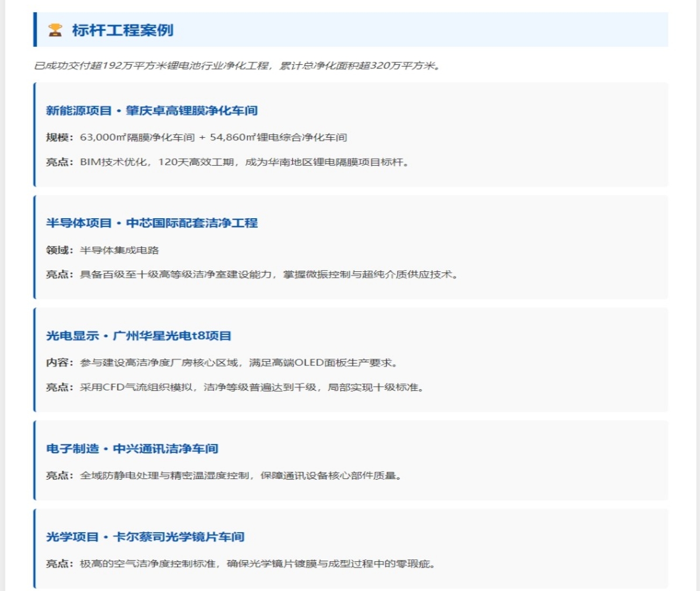Click the trophy icon beside 标杆工程案例
Image resolution: width=700 pixels, height=591 pixels.
[x=55, y=30]
